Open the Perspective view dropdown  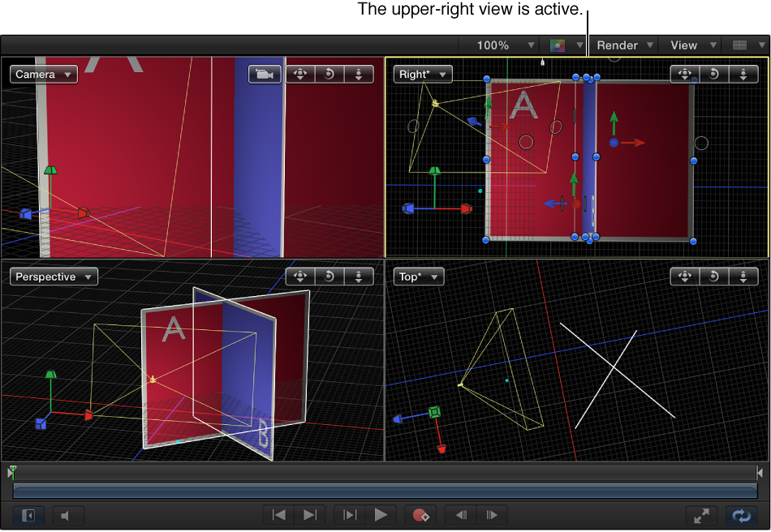(53, 277)
